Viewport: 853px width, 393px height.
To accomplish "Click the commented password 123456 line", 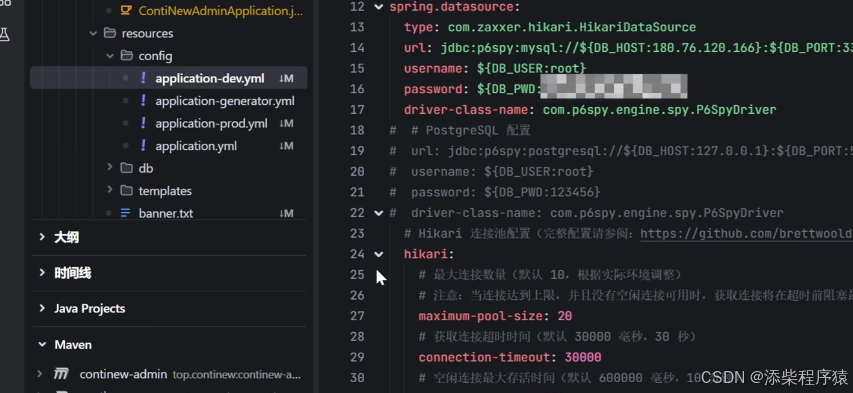I will [506, 192].
